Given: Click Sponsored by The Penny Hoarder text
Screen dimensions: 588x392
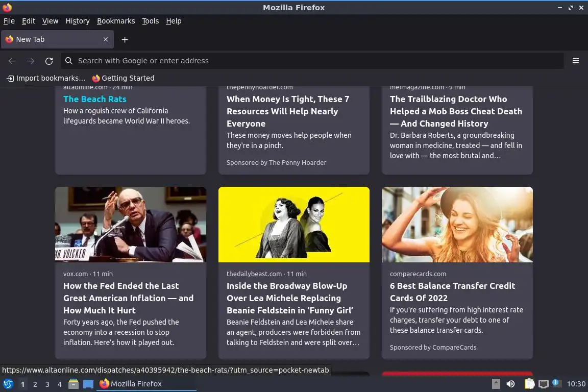Looking at the screenshot, I should (276, 162).
